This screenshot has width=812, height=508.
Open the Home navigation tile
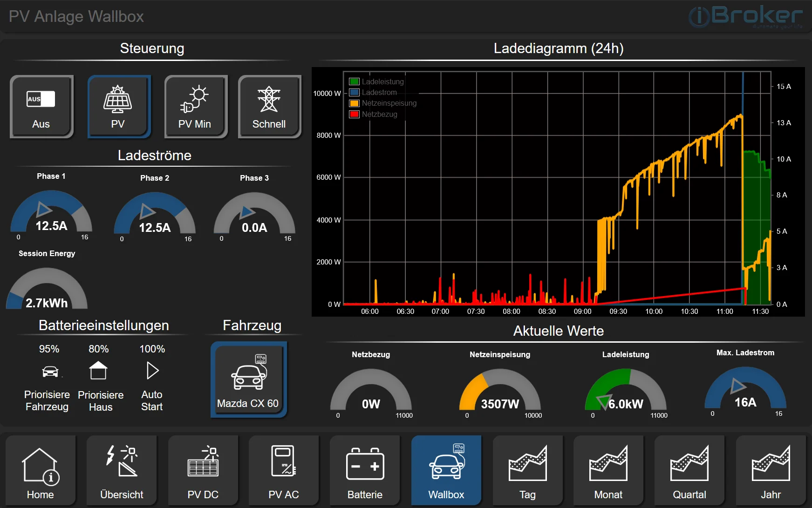click(x=41, y=470)
